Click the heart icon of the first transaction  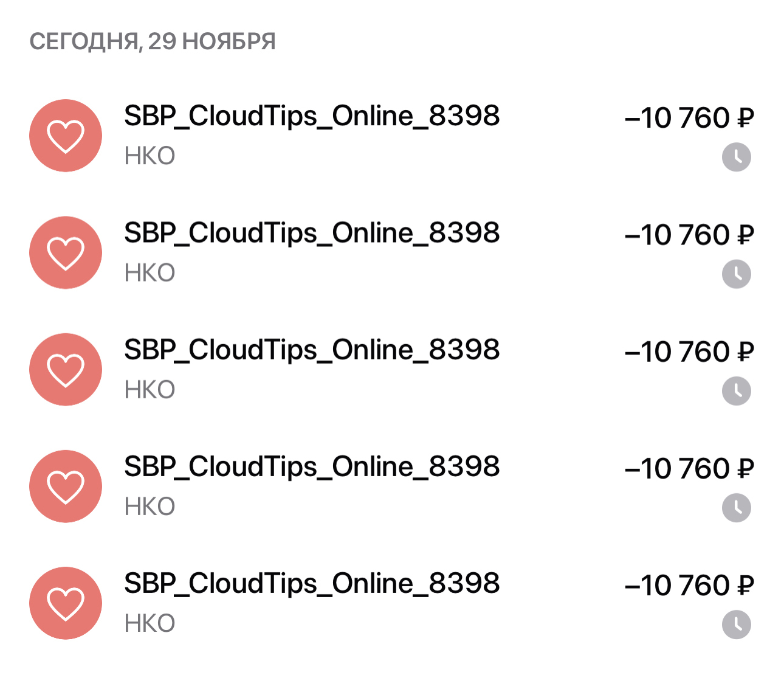click(x=66, y=136)
